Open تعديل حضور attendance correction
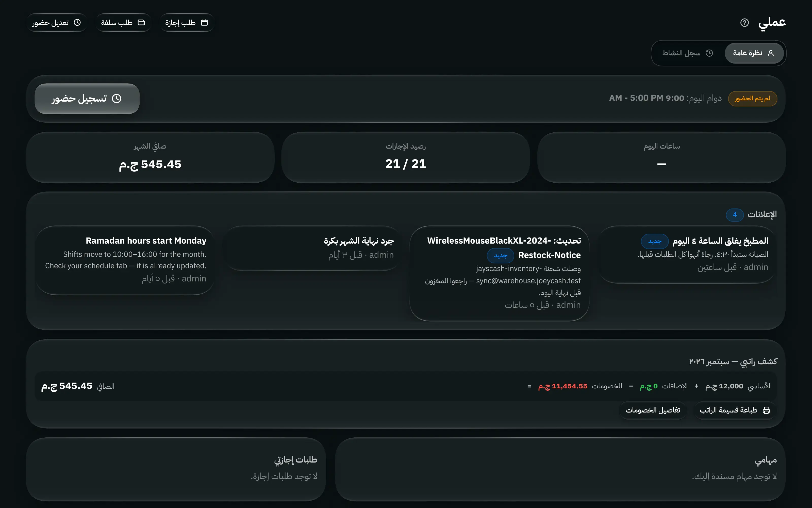The image size is (812, 508). [56, 23]
